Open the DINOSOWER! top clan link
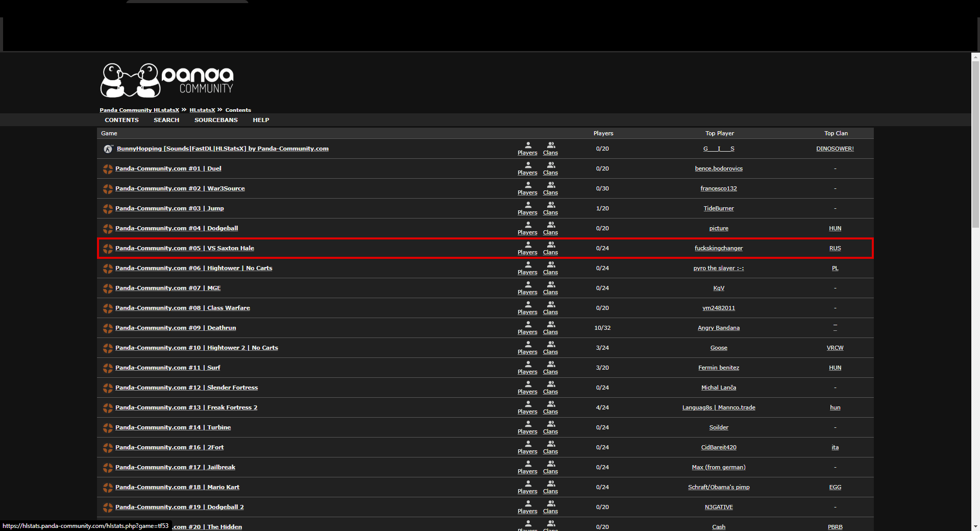The width and height of the screenshot is (980, 531). click(835, 149)
